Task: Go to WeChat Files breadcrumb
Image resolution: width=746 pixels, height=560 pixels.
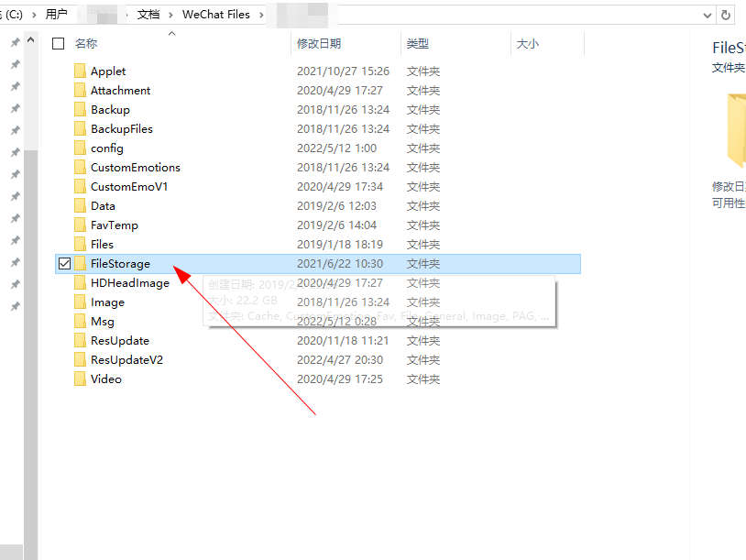Action: point(216,15)
